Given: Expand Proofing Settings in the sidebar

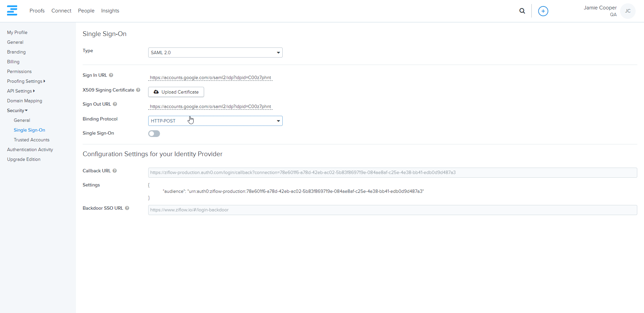Looking at the screenshot, I should (x=26, y=81).
